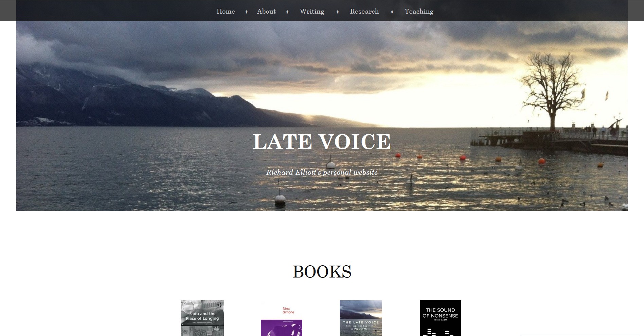Click the widget edge in the bottom-right corner
Viewport: 644px width, 336px height.
pos(579,335)
